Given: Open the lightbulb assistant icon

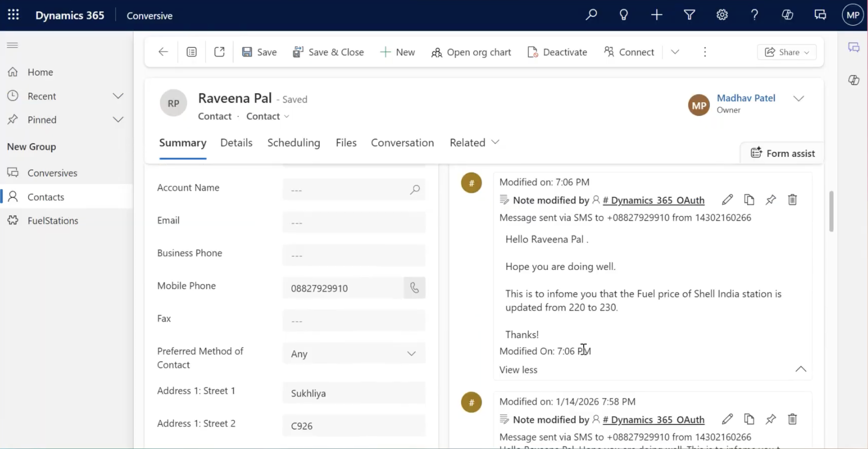Looking at the screenshot, I should point(624,15).
